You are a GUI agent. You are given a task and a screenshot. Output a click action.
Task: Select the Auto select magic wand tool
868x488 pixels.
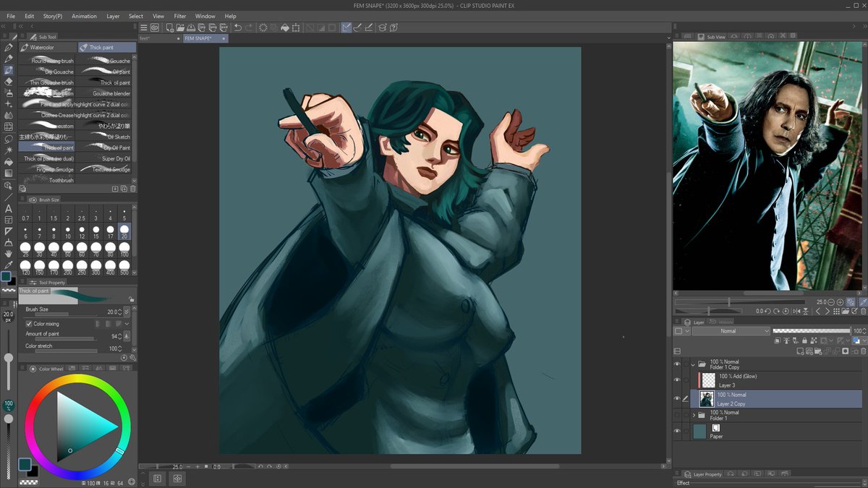click(8, 150)
